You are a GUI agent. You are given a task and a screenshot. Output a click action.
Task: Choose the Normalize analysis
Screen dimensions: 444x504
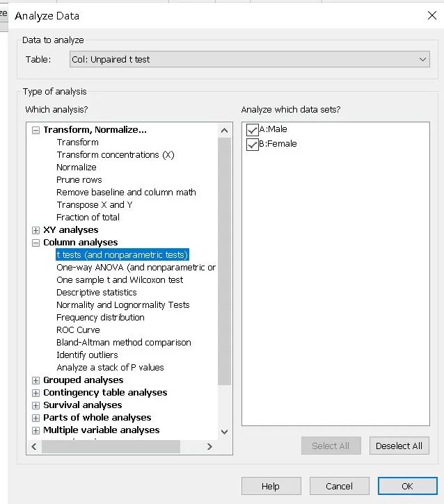(77, 167)
